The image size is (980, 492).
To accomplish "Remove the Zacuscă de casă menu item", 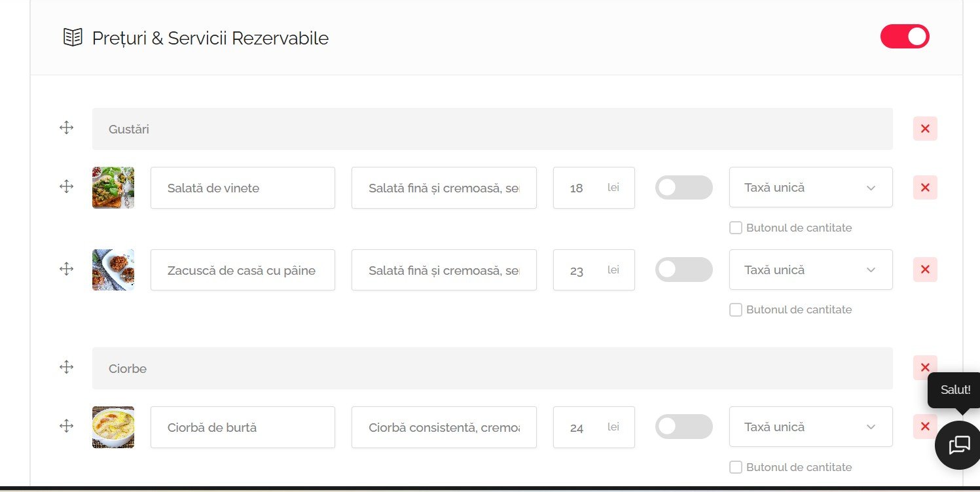I will pos(924,269).
